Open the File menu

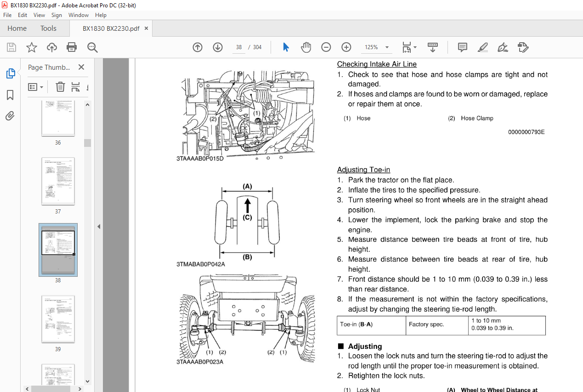7,15
